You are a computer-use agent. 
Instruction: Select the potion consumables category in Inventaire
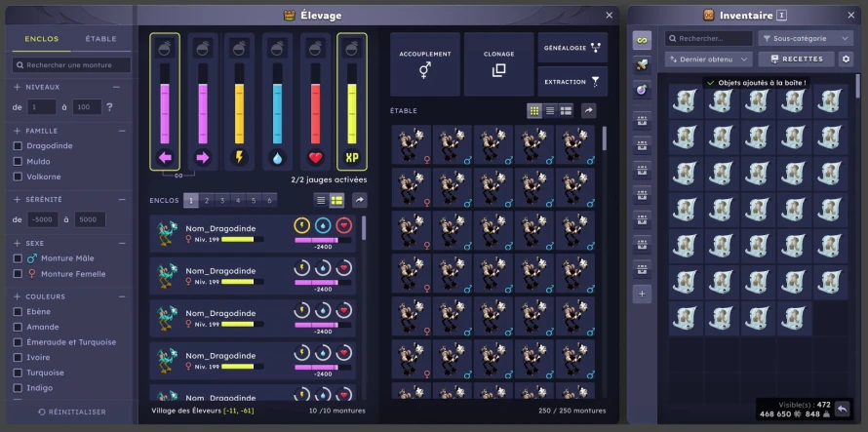tap(642, 91)
